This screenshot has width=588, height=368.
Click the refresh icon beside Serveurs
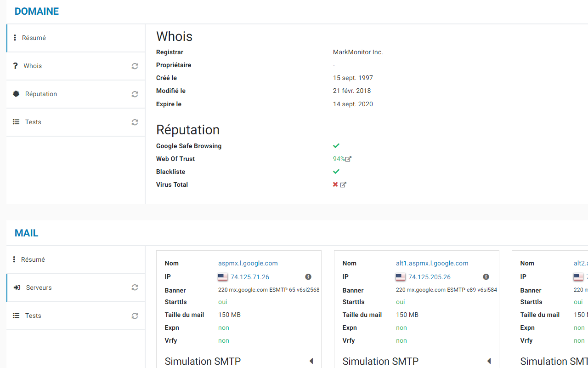point(135,287)
